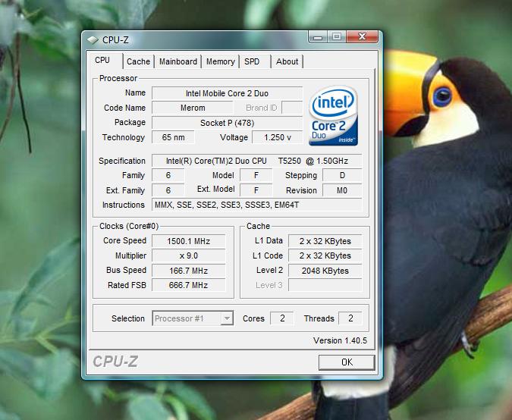Viewport: 512px width, 420px height.
Task: Click the Ext. Family value field
Action: (168, 190)
